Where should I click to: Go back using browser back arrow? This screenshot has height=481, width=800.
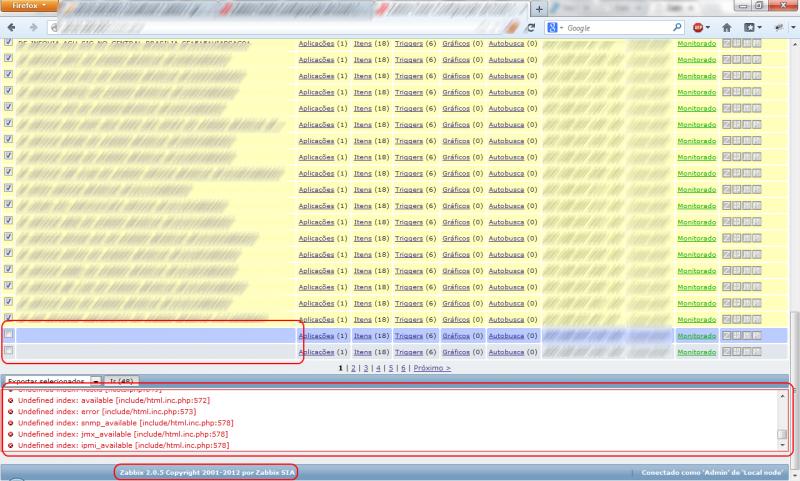11,28
